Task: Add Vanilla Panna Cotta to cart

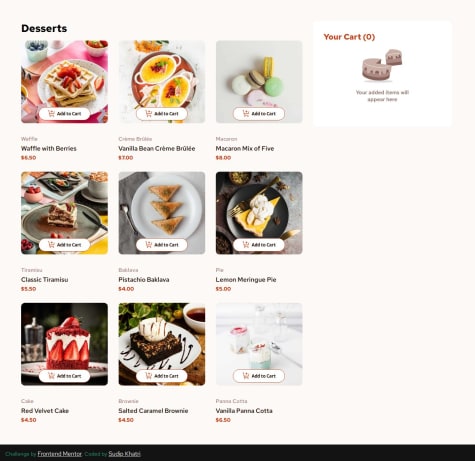Action: click(x=259, y=376)
